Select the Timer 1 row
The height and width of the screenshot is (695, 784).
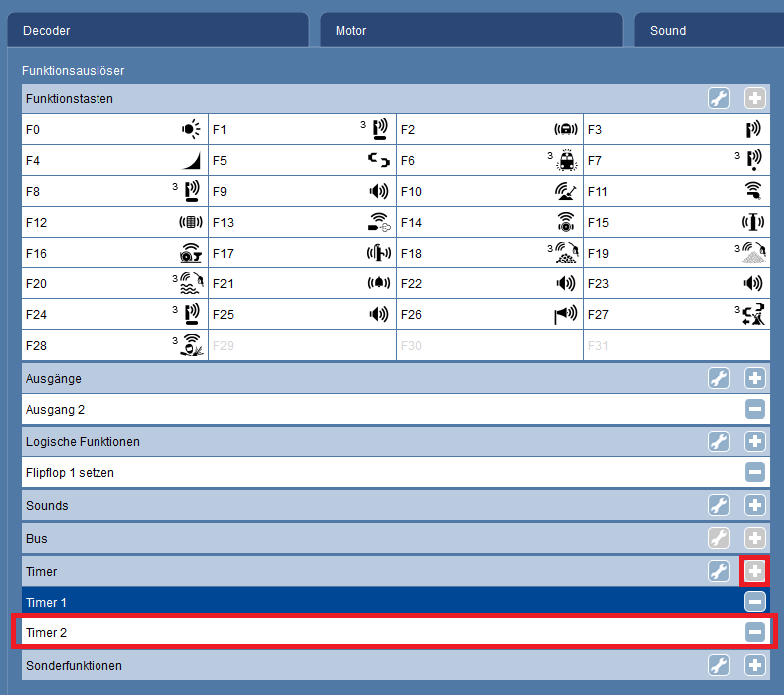click(x=378, y=602)
